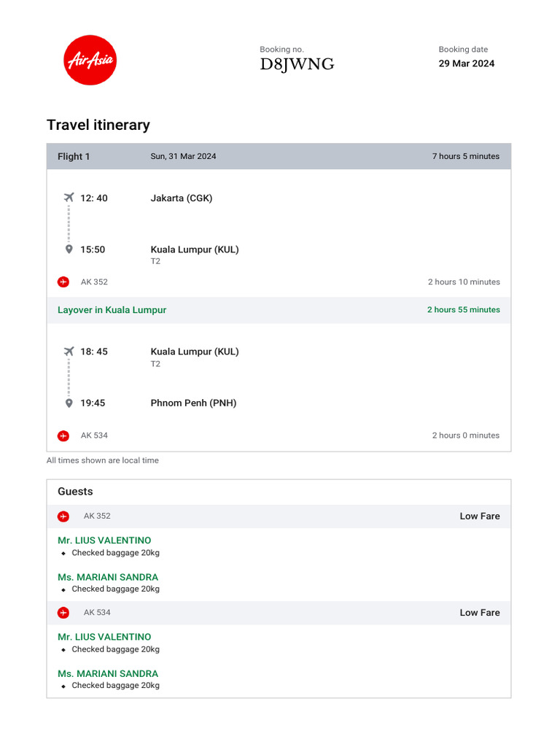The height and width of the screenshot is (747, 560).
Task: Click the booking date 29 Mar 2024
Action: pos(466,63)
